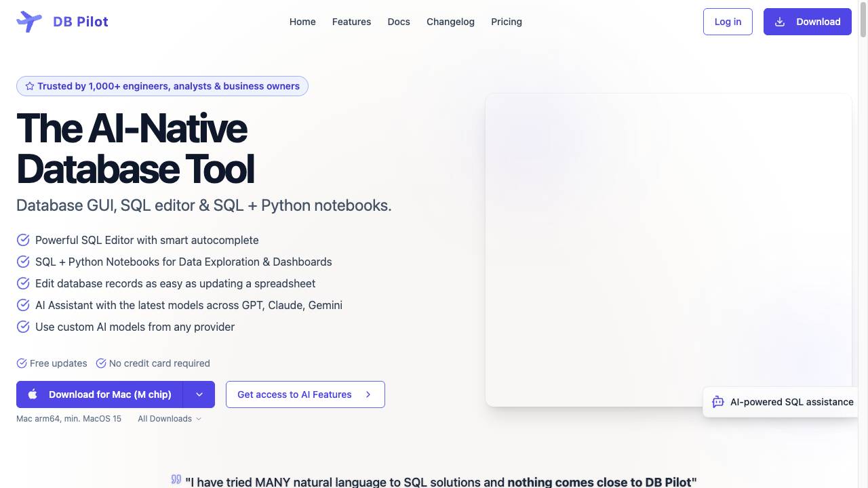
Task: Click SQL + Python Notebooks for Data Exploration text
Action: click(x=184, y=262)
